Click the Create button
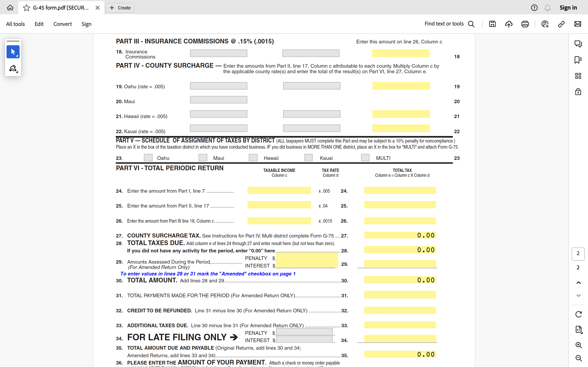Viewport: 588px width, 367px height. [x=120, y=8]
